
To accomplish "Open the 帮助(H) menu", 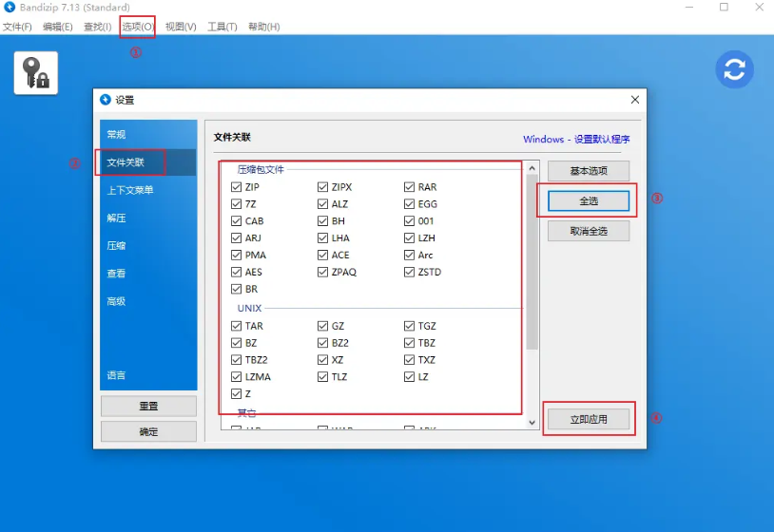I will pyautogui.click(x=264, y=27).
